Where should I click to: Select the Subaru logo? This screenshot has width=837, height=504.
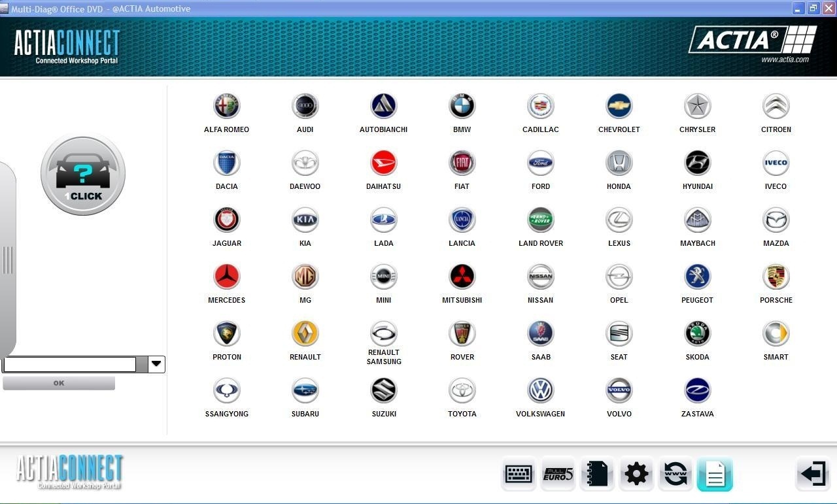tap(305, 390)
